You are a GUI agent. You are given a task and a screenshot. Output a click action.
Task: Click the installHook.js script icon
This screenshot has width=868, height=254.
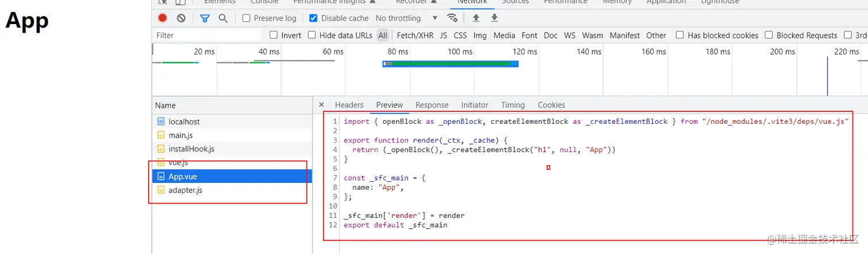click(161, 149)
